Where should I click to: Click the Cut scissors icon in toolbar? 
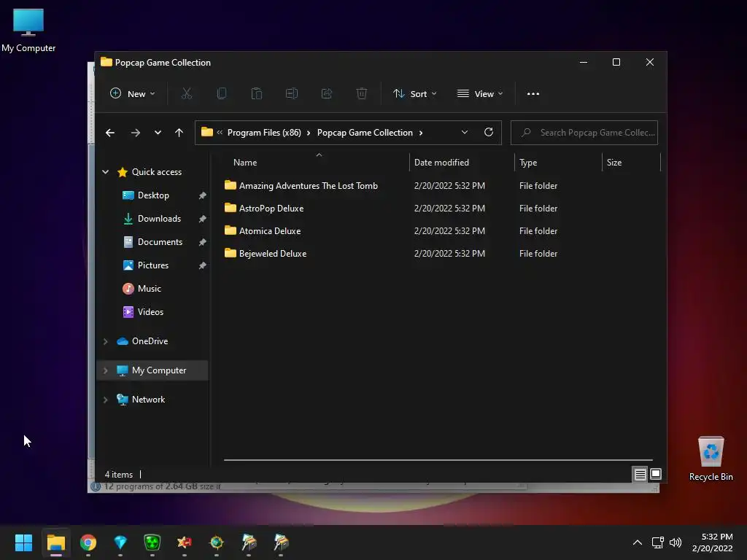click(186, 94)
